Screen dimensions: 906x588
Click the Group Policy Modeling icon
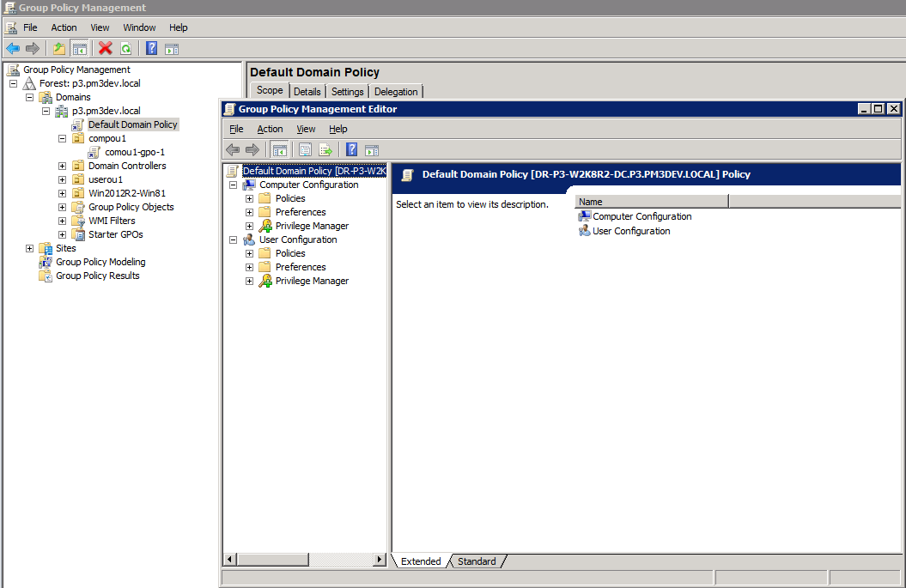coord(45,262)
